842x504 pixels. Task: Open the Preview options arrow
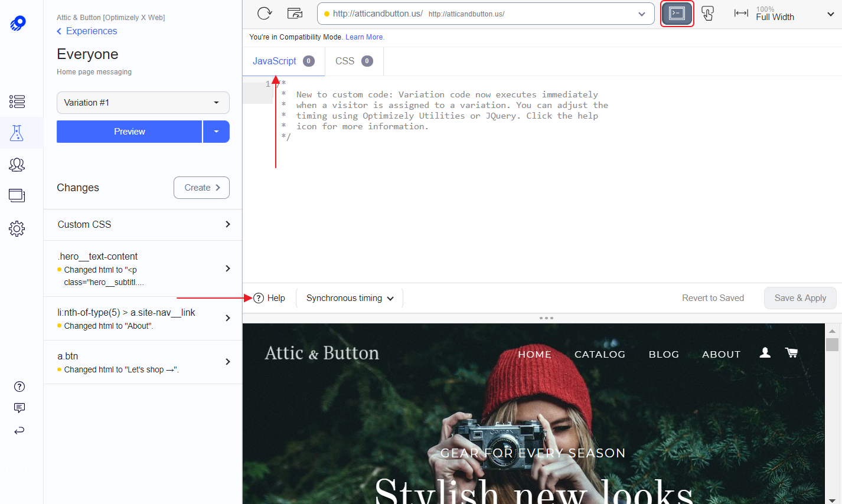coord(216,132)
